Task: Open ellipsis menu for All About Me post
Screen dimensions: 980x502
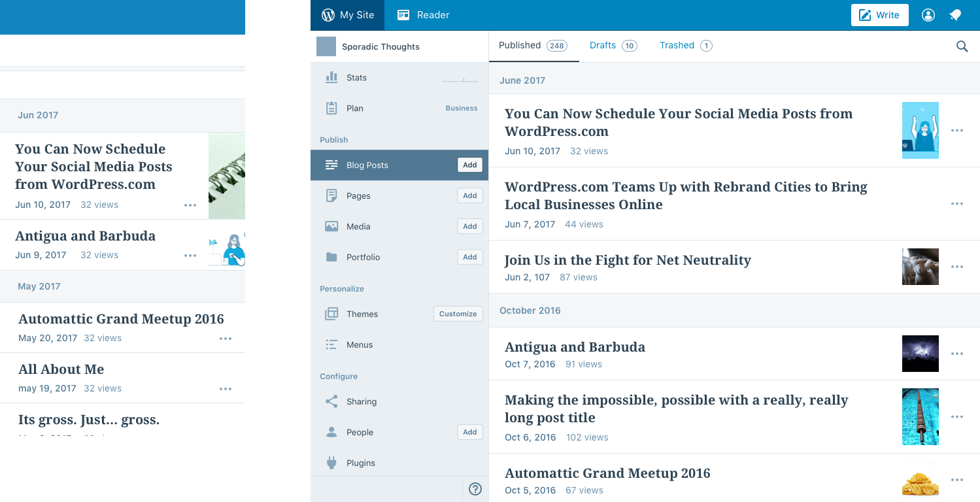Action: (226, 389)
